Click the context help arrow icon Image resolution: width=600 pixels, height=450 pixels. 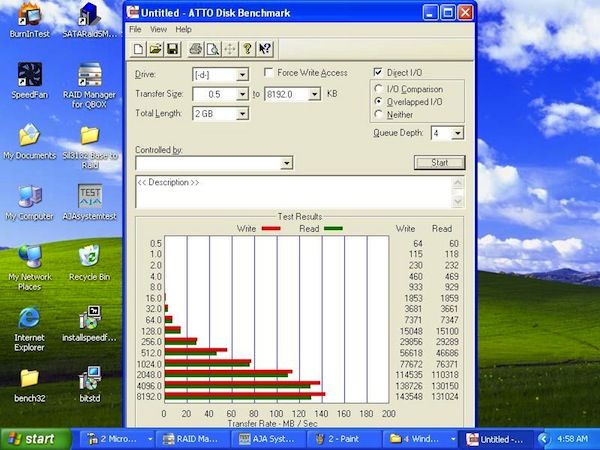[265, 49]
